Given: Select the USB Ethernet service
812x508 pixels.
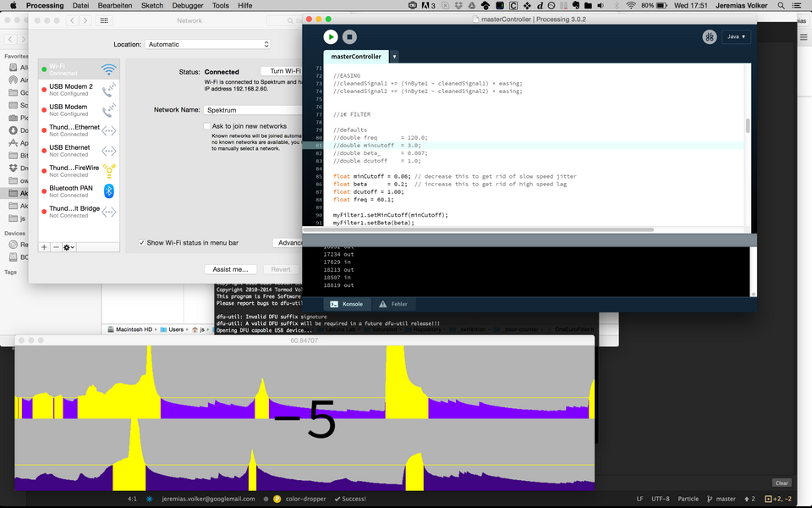Looking at the screenshot, I should [79, 151].
